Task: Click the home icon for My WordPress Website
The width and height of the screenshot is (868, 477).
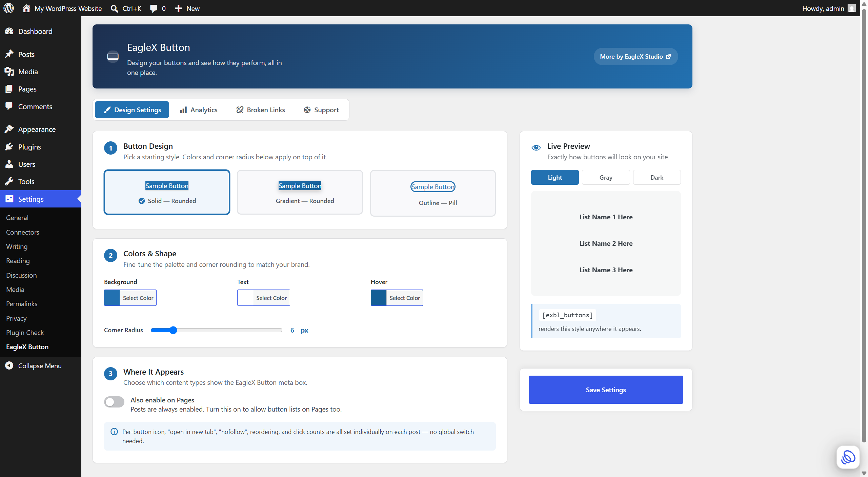Action: pyautogui.click(x=26, y=8)
